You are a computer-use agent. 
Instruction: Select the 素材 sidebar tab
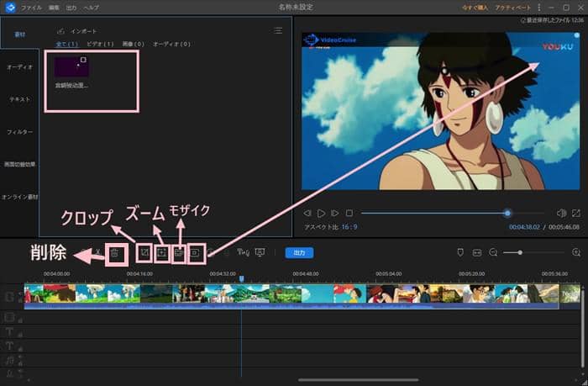(x=19, y=34)
